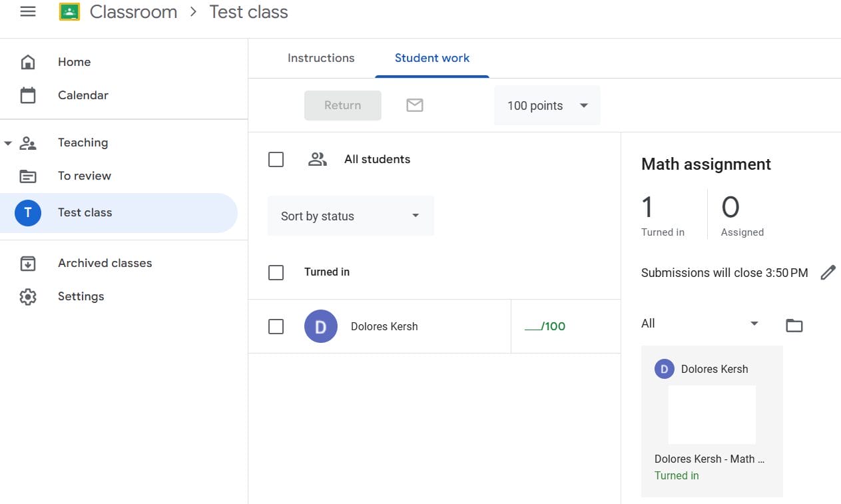Click the Return button
This screenshot has height=504, width=841.
[x=342, y=105]
